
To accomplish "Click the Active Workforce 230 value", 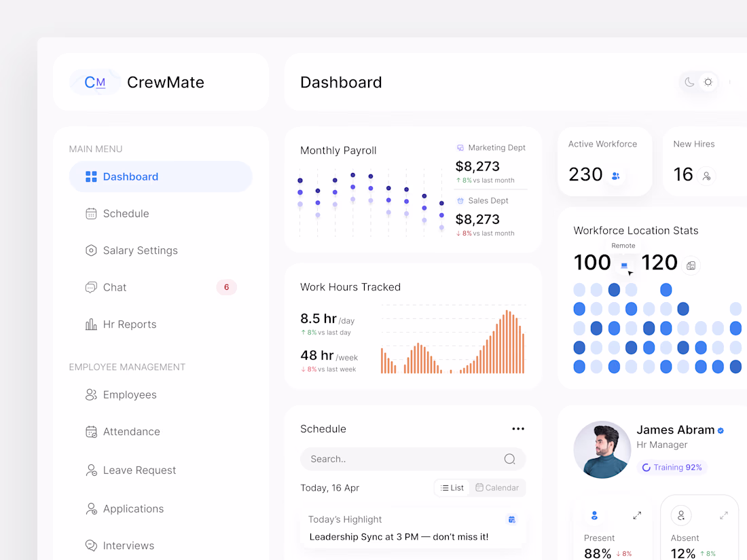I will [585, 174].
